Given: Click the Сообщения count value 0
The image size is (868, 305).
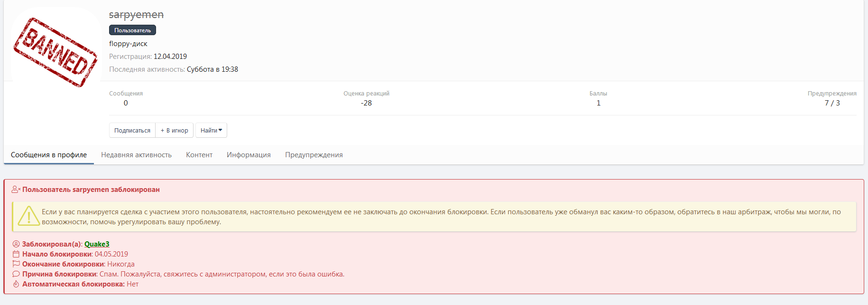Looking at the screenshot, I should tap(126, 103).
